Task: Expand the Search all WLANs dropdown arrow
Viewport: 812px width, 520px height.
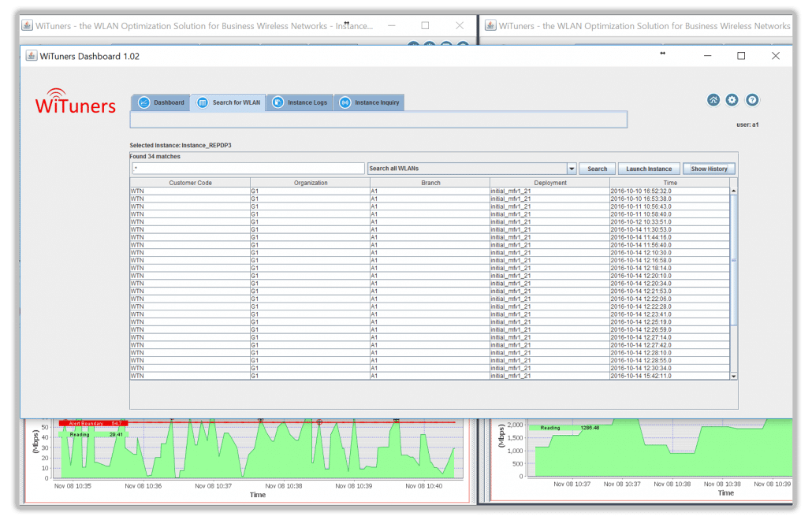Action: (x=572, y=169)
